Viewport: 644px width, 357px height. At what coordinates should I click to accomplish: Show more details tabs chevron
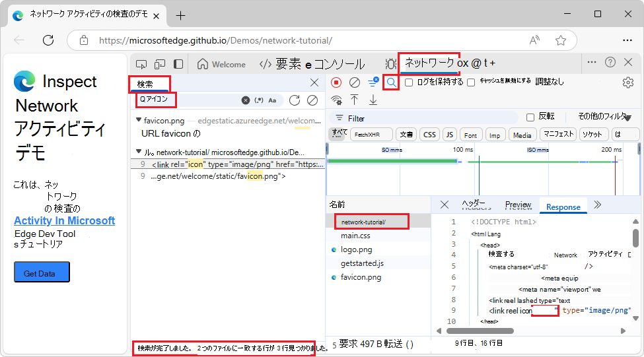[x=598, y=205]
